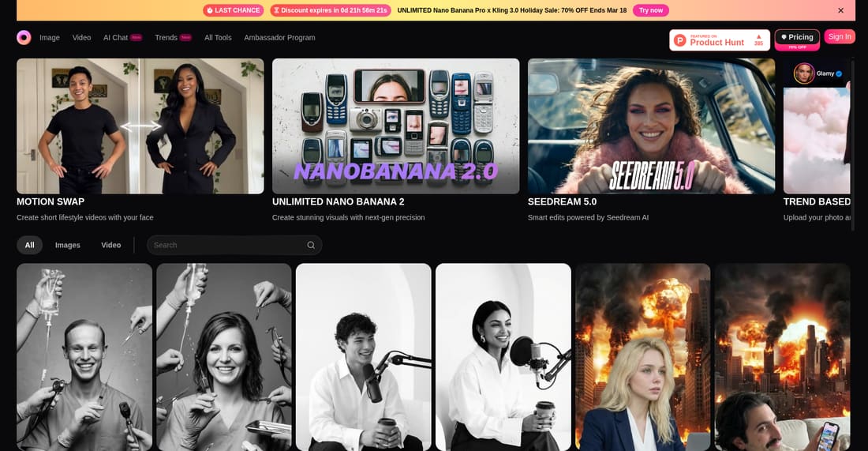
Task: Open Ambassador Program page
Action: [279, 38]
